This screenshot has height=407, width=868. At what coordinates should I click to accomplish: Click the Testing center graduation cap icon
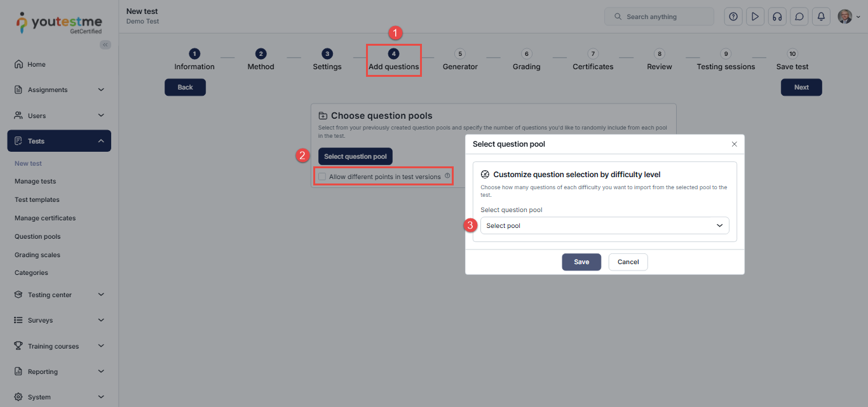[x=18, y=295]
